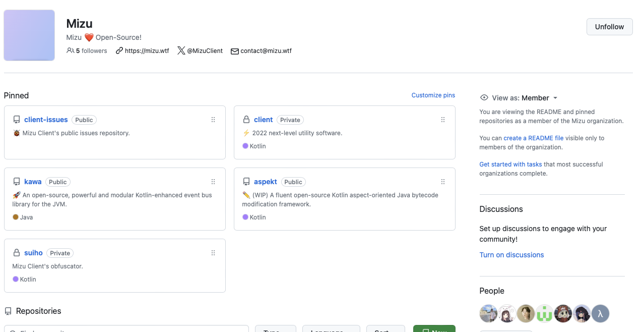This screenshot has width=644, height=332.
Task: Click "Mizu Client's obfuscator." description text
Action: point(48,266)
